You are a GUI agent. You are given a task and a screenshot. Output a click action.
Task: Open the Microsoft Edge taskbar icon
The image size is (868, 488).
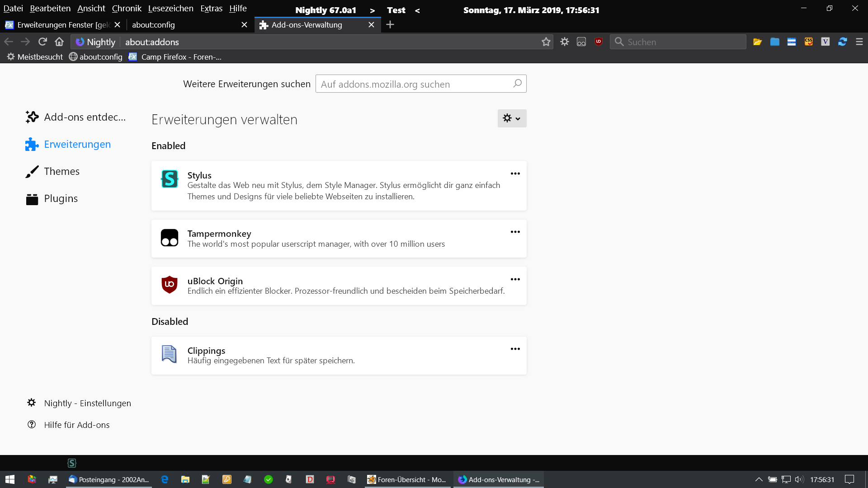165,479
